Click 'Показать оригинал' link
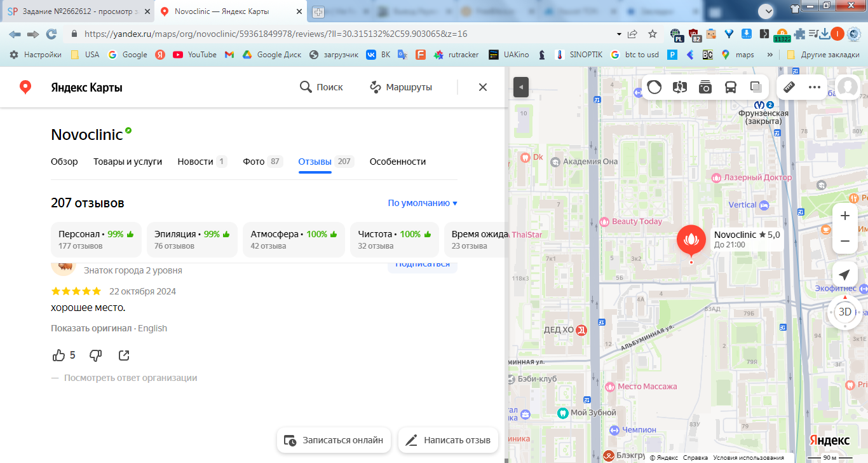This screenshot has height=463, width=868. pyautogui.click(x=91, y=328)
